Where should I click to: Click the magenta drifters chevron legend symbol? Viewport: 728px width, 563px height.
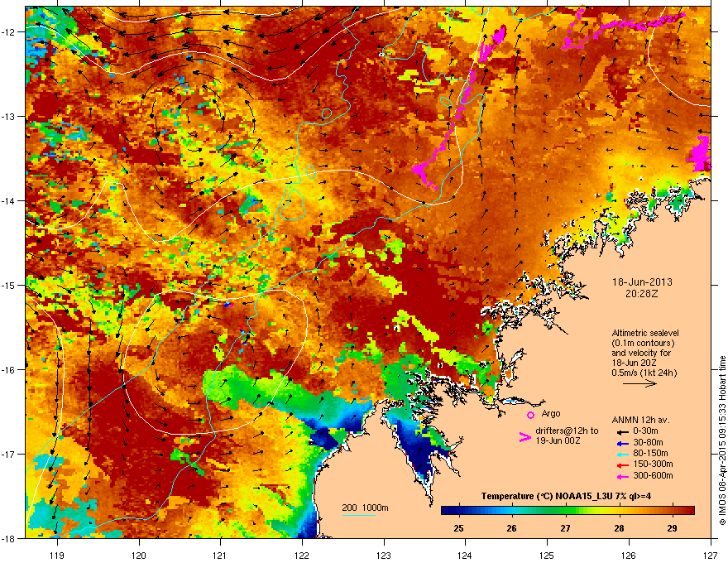point(524,437)
